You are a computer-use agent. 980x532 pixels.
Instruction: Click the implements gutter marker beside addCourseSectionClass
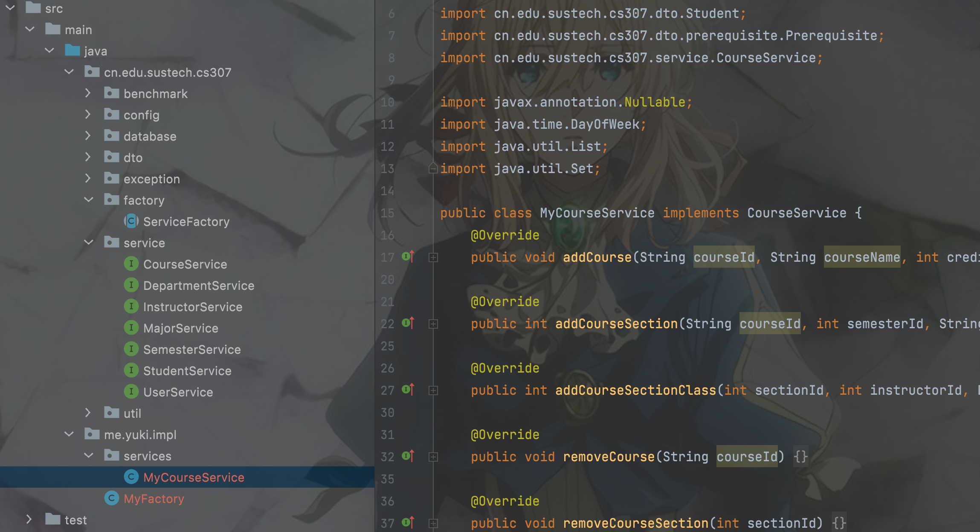(408, 390)
